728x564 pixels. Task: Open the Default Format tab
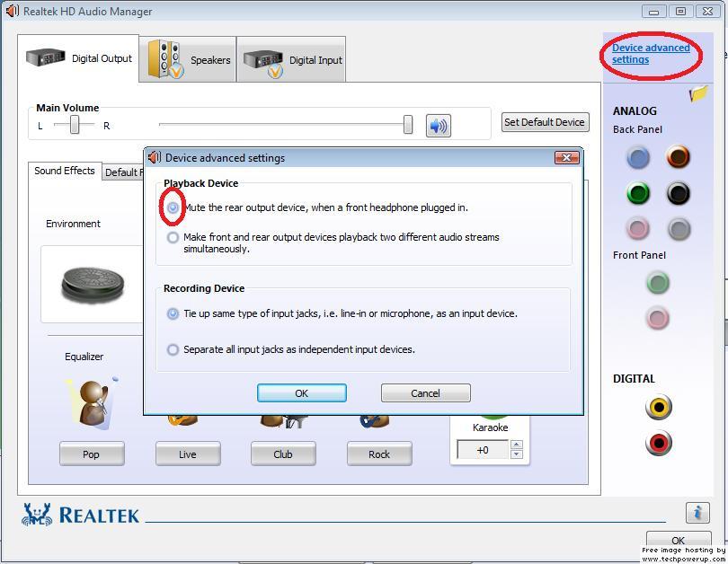(122, 172)
